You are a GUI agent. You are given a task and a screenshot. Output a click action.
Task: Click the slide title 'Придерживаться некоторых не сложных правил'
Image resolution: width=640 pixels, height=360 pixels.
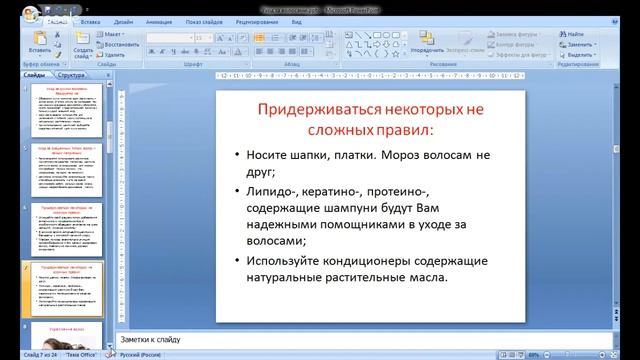pos(371,120)
